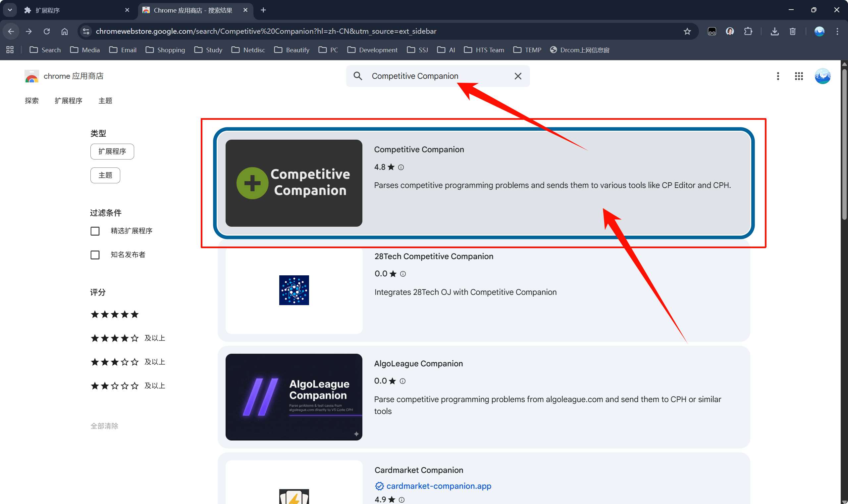Focus the store search field
Screen dimensions: 848x504
click(439, 76)
